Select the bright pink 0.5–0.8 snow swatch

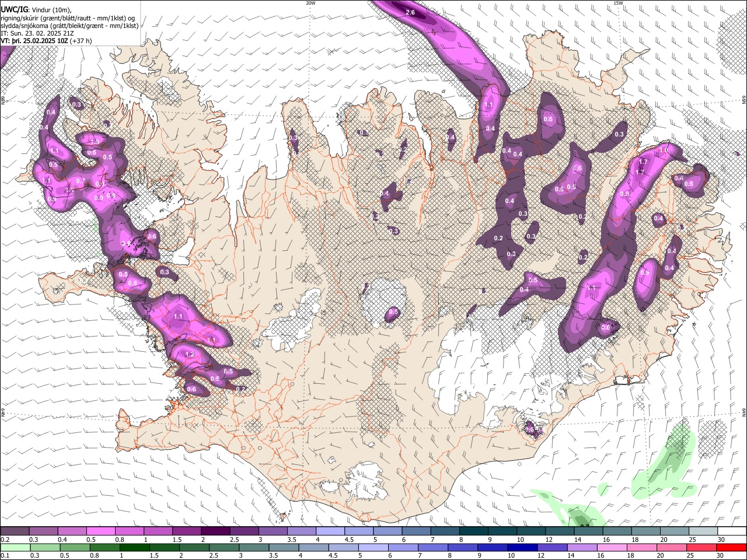click(100, 531)
